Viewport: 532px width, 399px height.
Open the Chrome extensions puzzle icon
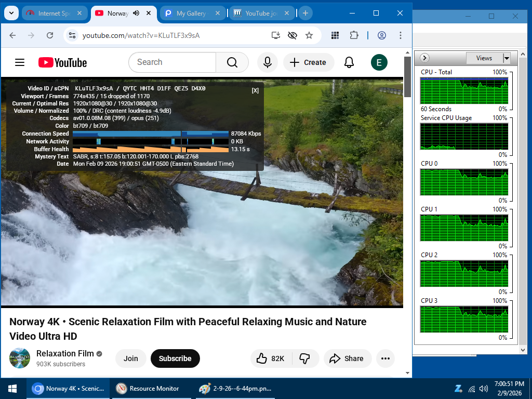[x=354, y=35]
